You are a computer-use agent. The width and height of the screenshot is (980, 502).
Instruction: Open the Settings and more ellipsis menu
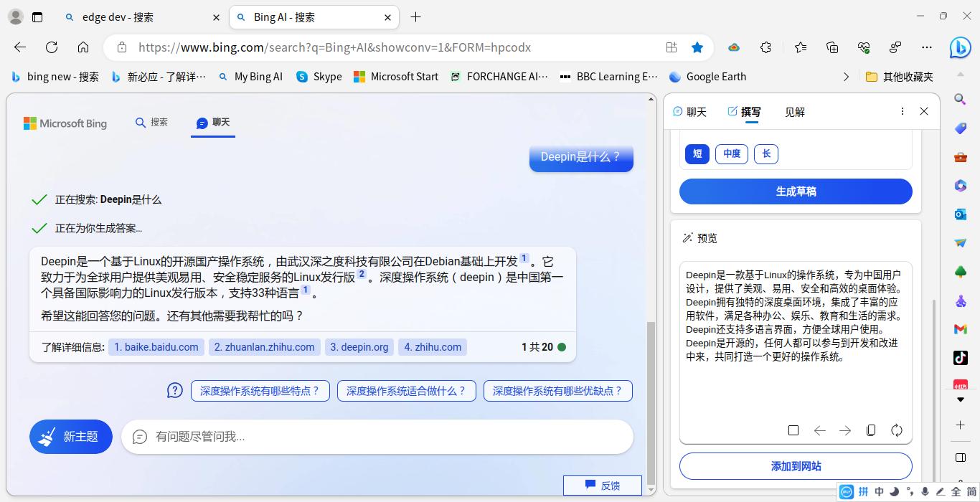(927, 47)
